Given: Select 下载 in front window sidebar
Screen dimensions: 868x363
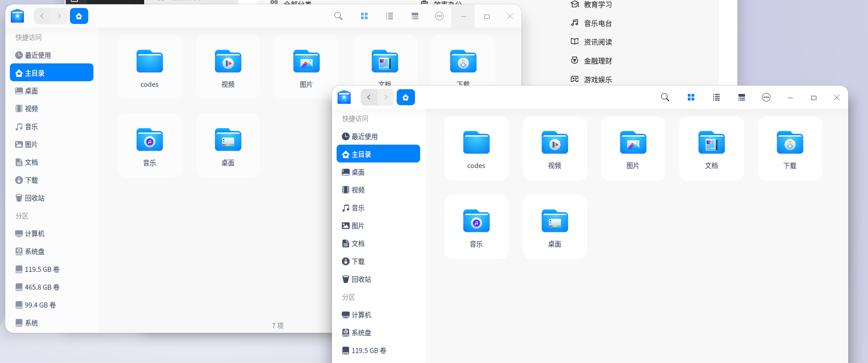Looking at the screenshot, I should (x=378, y=261).
